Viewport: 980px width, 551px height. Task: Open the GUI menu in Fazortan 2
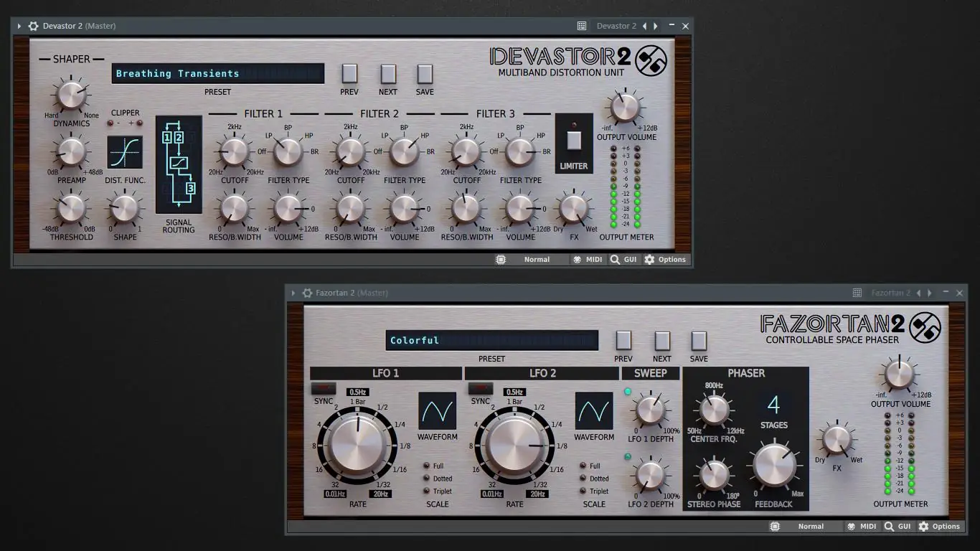[897, 527]
